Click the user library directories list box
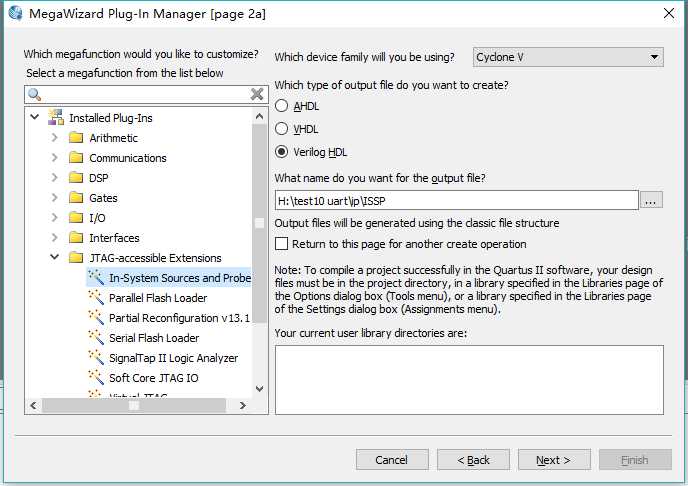 click(x=469, y=380)
